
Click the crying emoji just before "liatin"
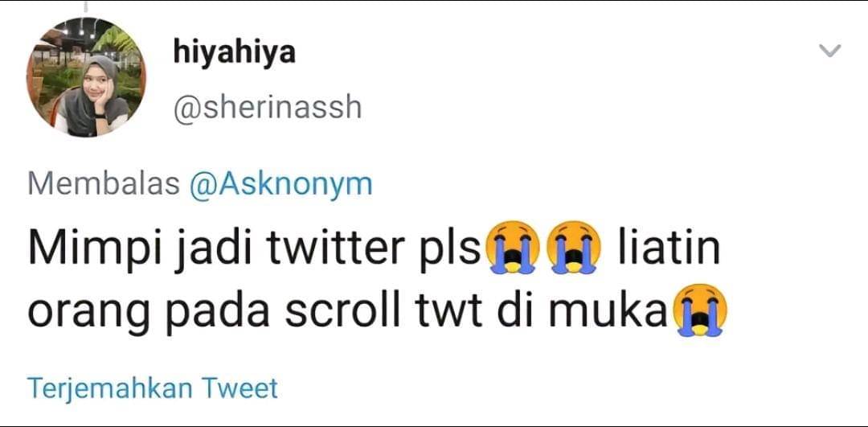tap(572, 250)
